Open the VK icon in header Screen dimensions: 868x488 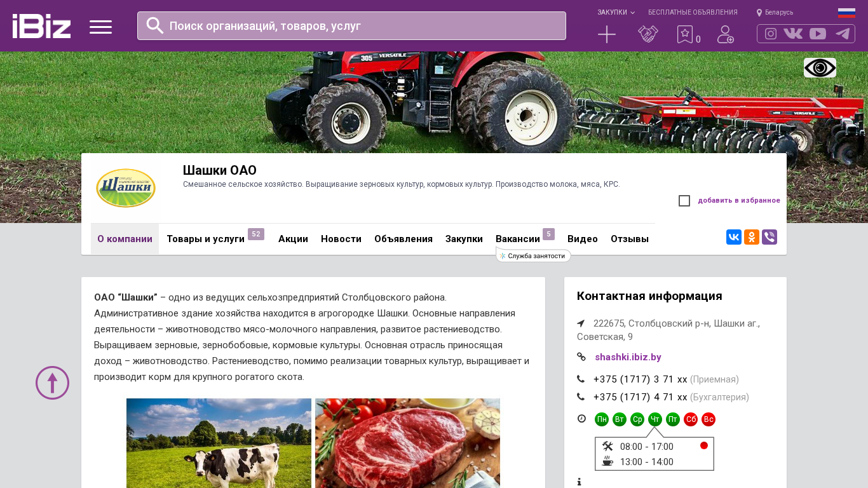click(x=793, y=34)
